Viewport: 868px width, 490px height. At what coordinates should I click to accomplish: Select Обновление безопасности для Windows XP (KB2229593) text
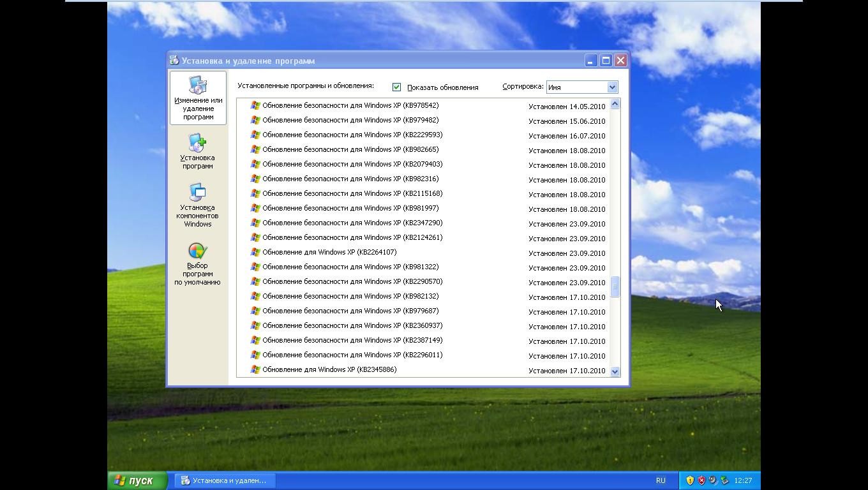[352, 135]
